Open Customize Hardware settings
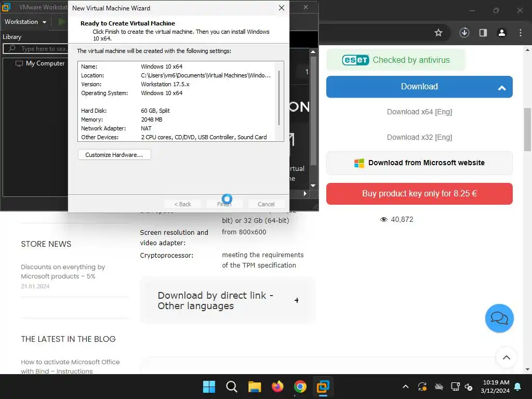The image size is (532, 399). (x=114, y=155)
